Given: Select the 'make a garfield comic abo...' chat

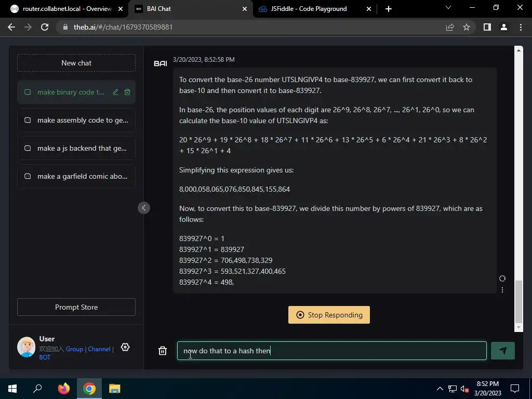Looking at the screenshot, I should coord(76,177).
